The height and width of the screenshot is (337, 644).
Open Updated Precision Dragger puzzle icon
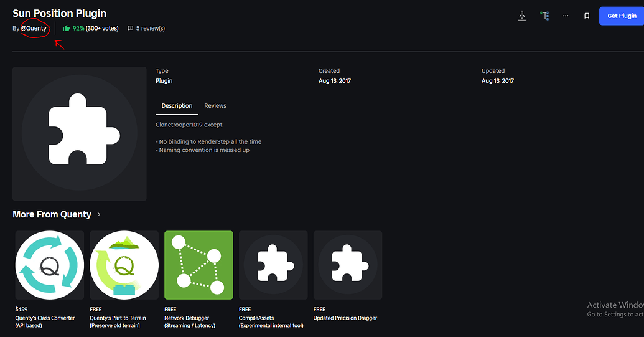348,265
